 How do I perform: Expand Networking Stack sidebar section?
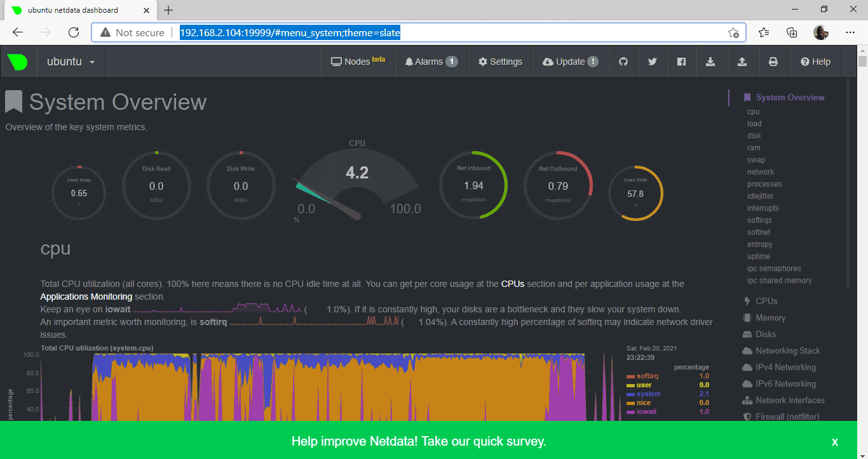782,350
